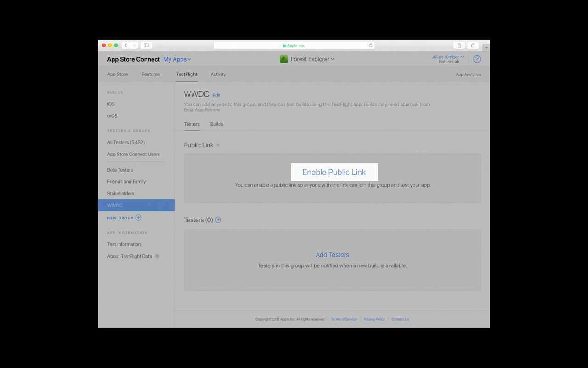Select the Testers sub-tab
Image resolution: width=588 pixels, height=368 pixels.
click(x=192, y=124)
